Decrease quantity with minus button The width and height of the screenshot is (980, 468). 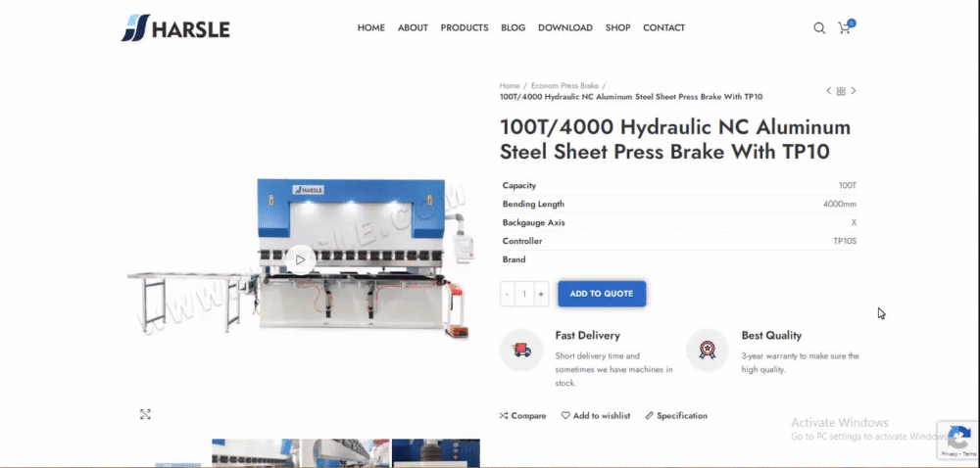[x=508, y=294]
